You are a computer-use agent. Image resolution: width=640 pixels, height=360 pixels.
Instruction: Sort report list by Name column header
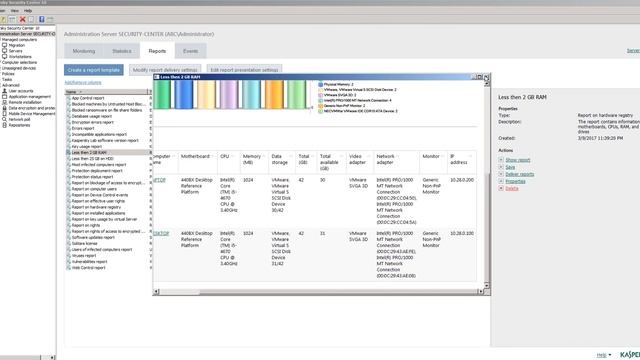(107, 92)
